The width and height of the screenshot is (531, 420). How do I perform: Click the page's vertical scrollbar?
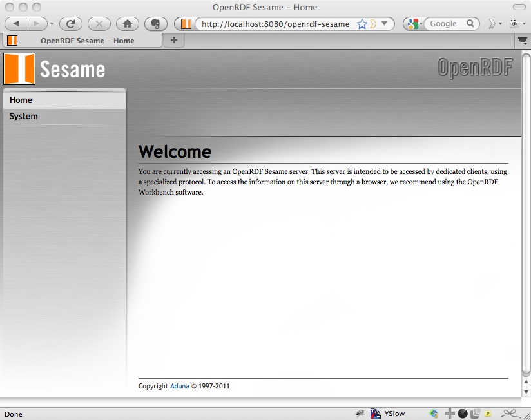coord(526,213)
